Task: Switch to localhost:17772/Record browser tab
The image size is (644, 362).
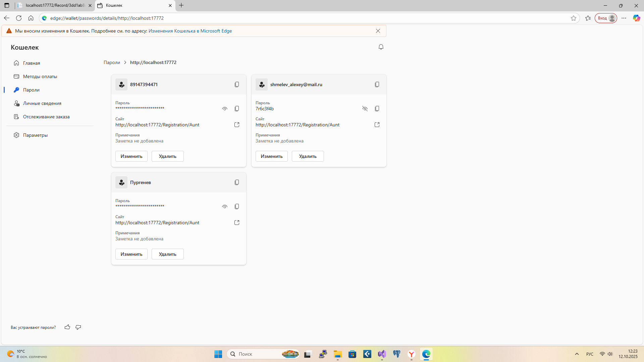Action: click(x=55, y=5)
